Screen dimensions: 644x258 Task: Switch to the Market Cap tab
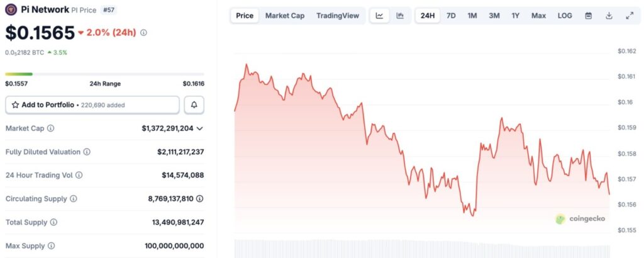pyautogui.click(x=284, y=16)
